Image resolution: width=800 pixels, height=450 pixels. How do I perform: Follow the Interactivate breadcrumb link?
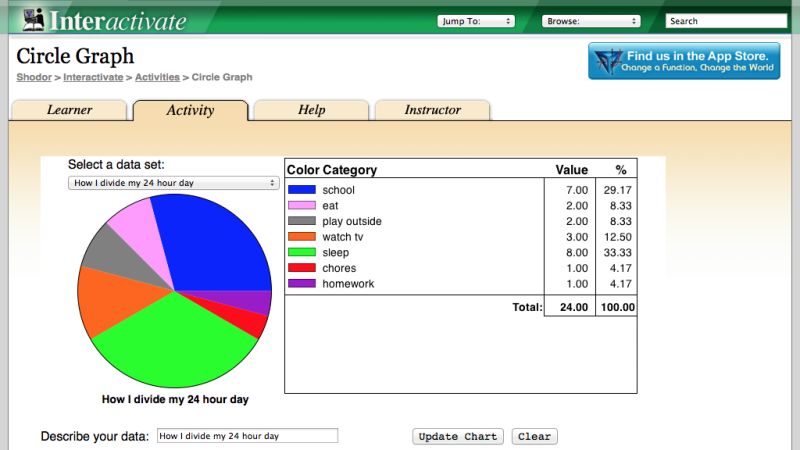(93, 77)
